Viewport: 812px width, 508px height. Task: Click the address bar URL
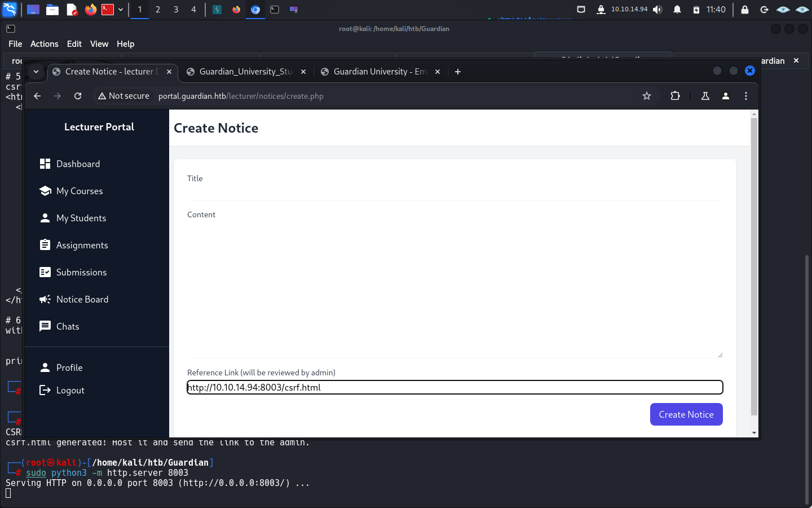(x=241, y=96)
